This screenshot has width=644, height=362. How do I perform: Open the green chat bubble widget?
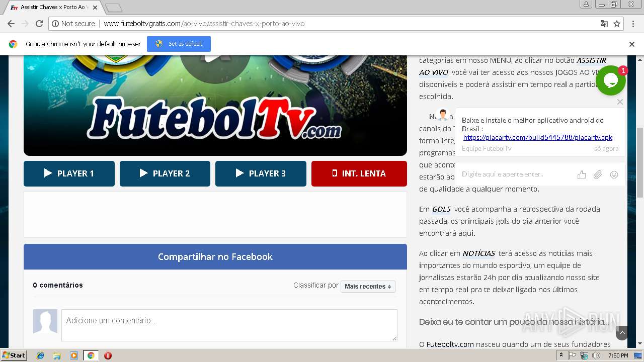click(610, 80)
